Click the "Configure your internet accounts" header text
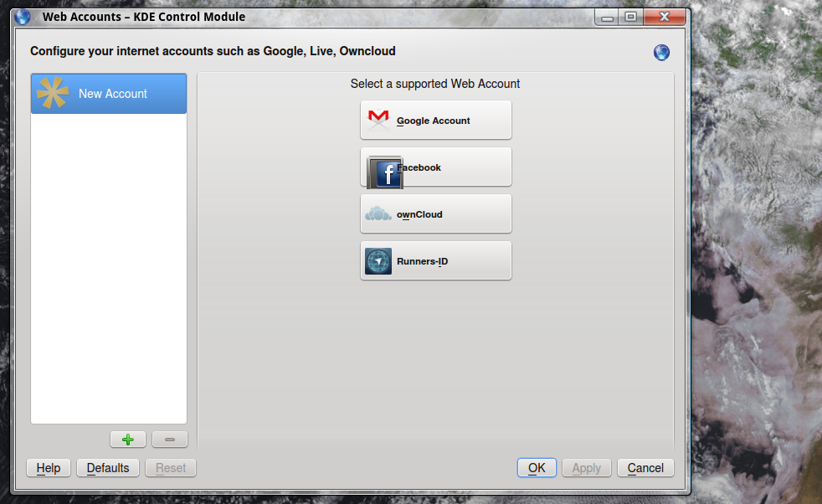The image size is (822, 504). click(x=213, y=51)
